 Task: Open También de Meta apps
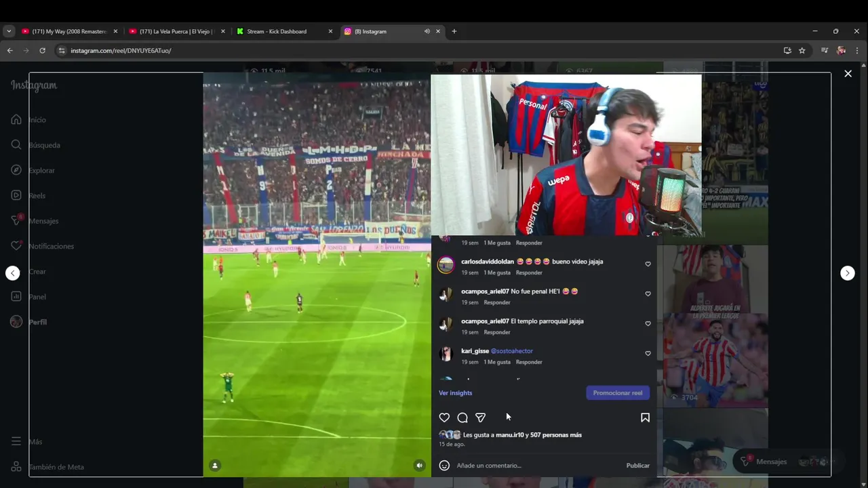click(x=47, y=467)
